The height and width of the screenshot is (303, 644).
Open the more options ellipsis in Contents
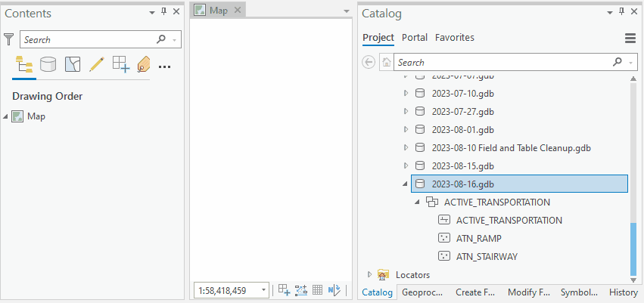coord(164,66)
